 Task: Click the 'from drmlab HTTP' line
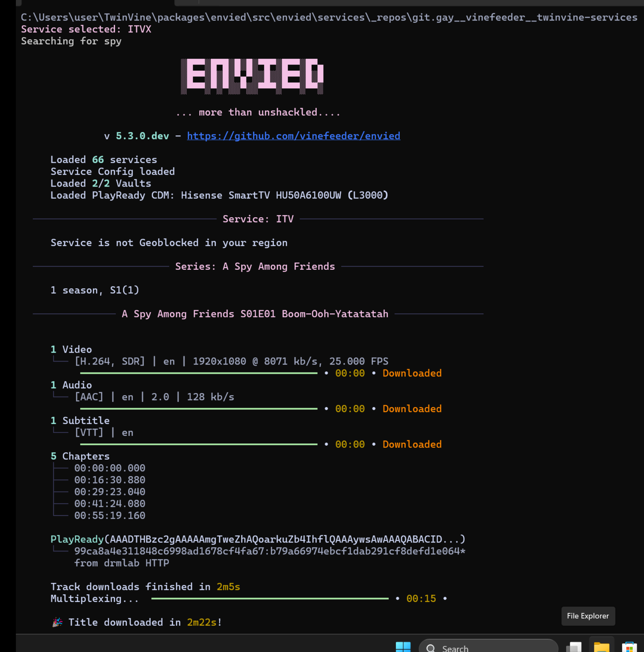pyautogui.click(x=122, y=563)
